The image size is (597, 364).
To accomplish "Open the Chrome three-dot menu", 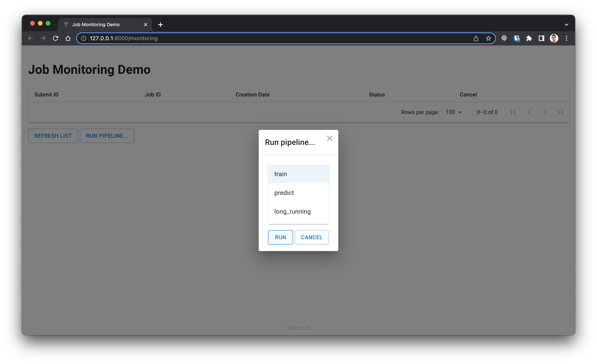I will pos(566,38).
